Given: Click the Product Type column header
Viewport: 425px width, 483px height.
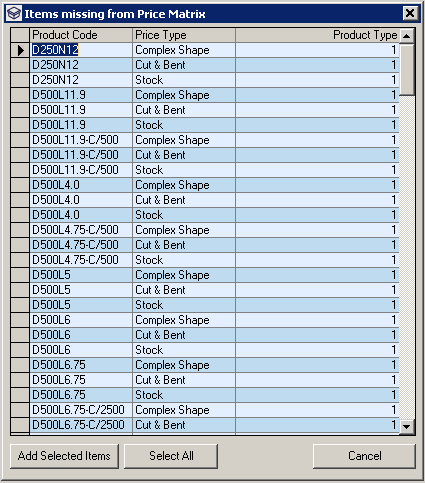Looking at the screenshot, I should [x=317, y=35].
